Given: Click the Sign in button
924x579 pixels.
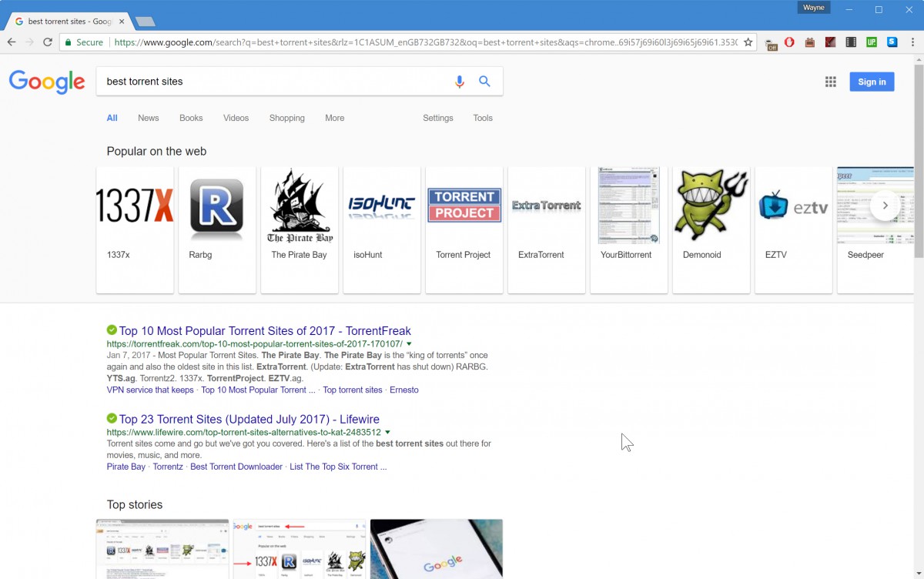Looking at the screenshot, I should [871, 82].
